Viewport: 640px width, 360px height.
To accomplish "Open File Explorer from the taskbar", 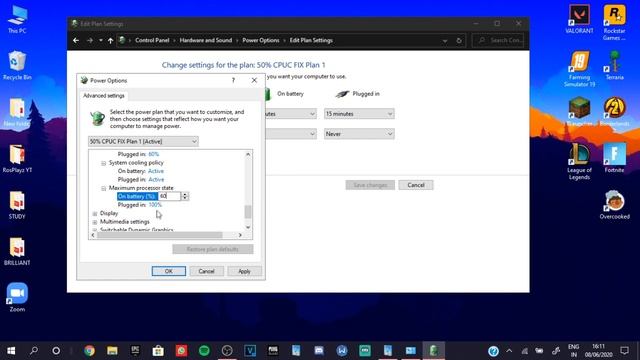I will tap(112, 351).
